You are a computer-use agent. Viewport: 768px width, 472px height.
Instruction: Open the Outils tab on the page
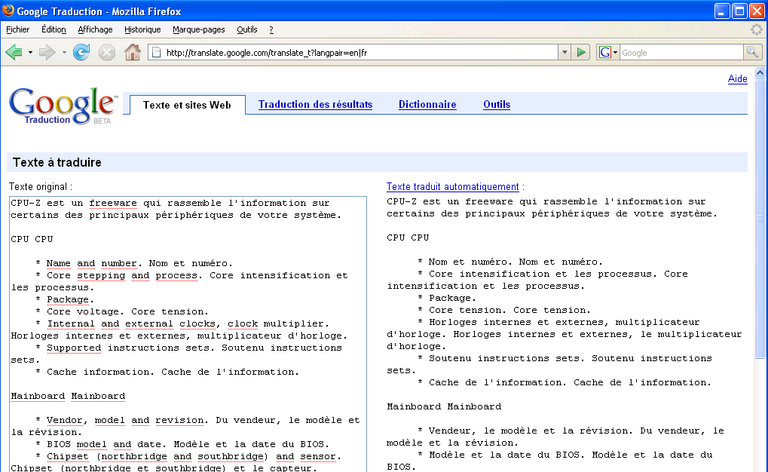[496, 104]
